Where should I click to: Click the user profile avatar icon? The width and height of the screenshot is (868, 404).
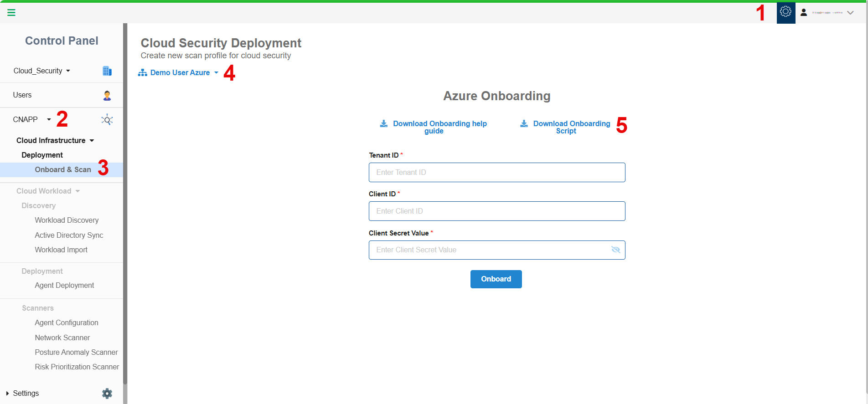point(804,13)
